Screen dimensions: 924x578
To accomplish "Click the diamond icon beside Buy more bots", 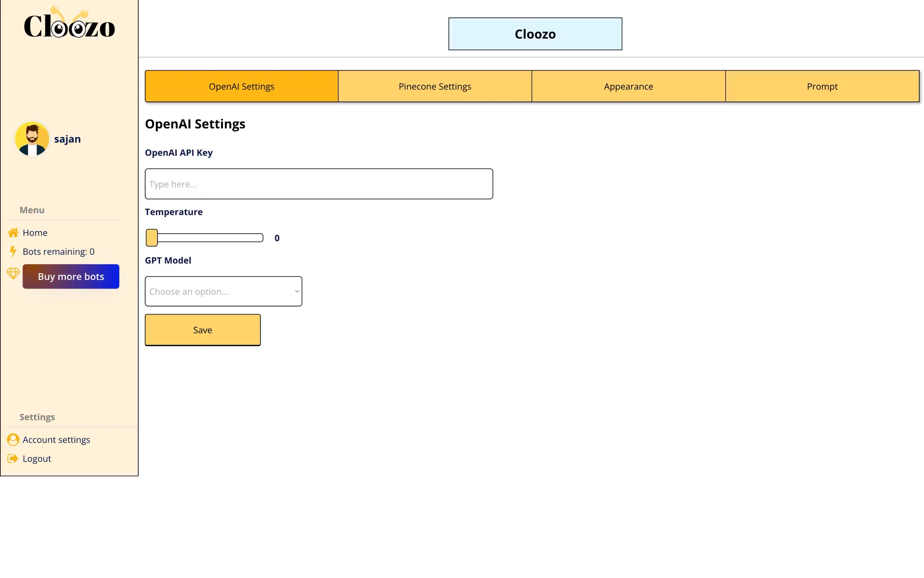I will click(13, 274).
